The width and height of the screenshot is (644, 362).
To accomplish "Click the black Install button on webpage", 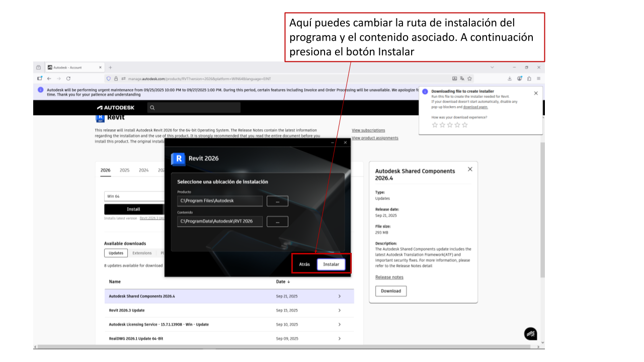I will point(134,209).
